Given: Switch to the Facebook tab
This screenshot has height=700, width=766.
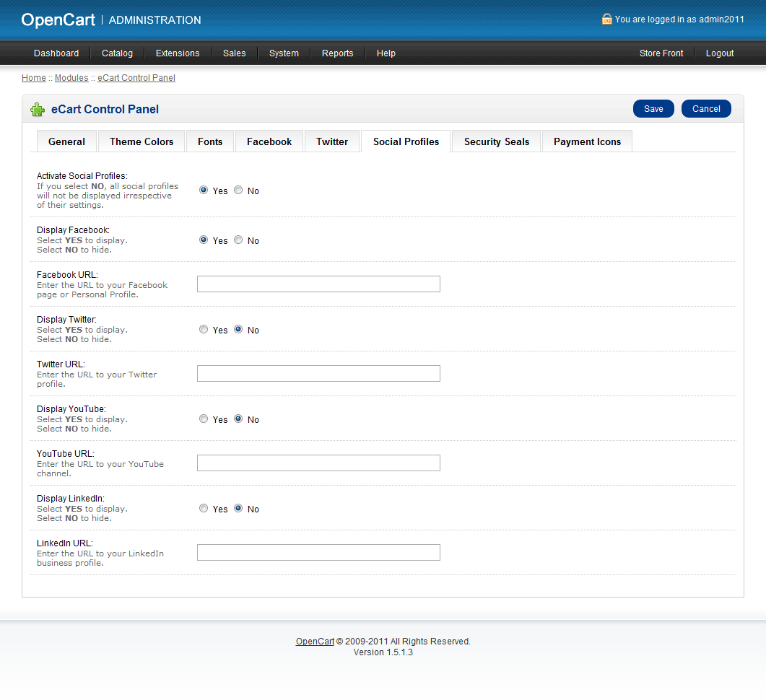Looking at the screenshot, I should tap(269, 141).
